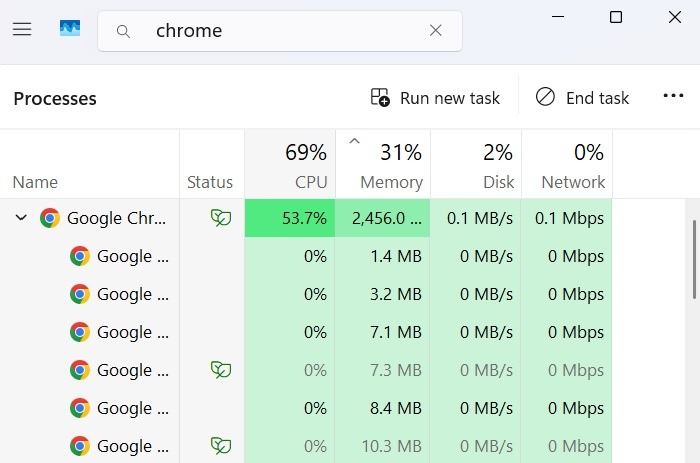
Task: Click the vertical scrollbar thumb
Action: [695, 259]
